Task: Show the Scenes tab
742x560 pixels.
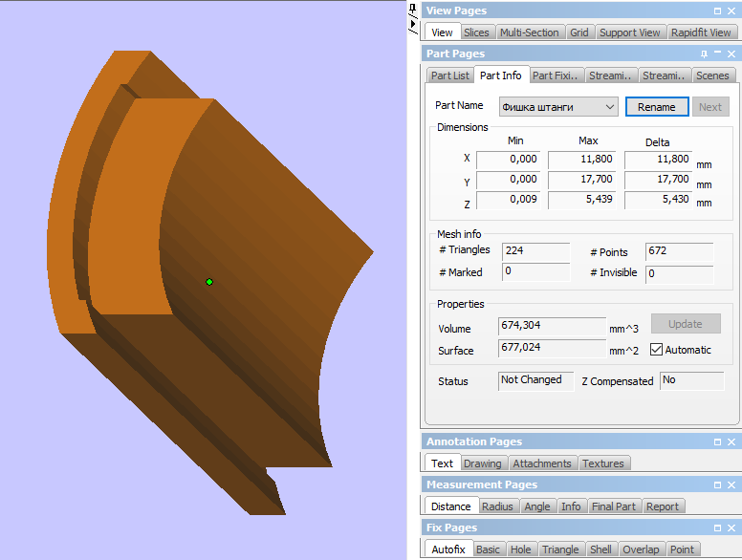Action: [x=711, y=75]
